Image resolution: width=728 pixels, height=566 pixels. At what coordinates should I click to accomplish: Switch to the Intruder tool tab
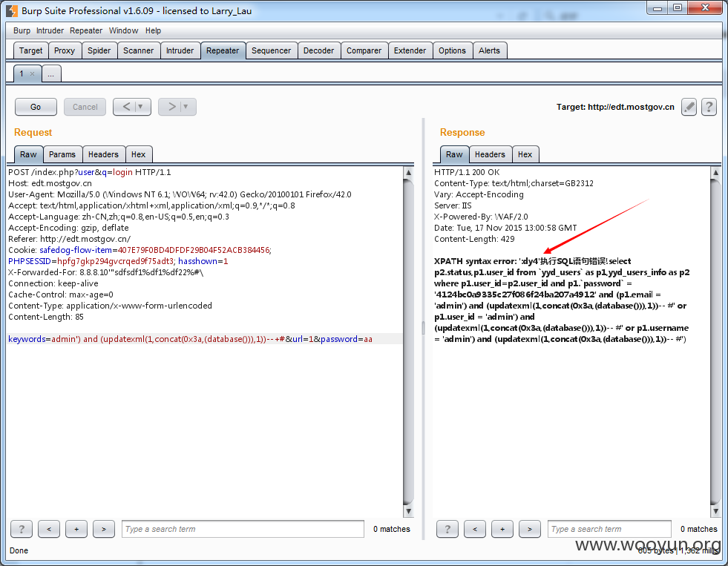[x=180, y=50]
